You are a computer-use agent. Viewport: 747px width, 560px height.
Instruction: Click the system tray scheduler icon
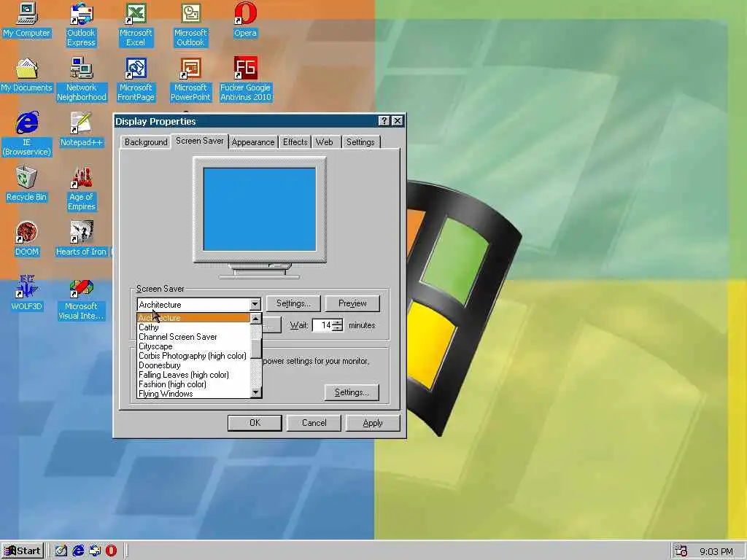click(681, 551)
